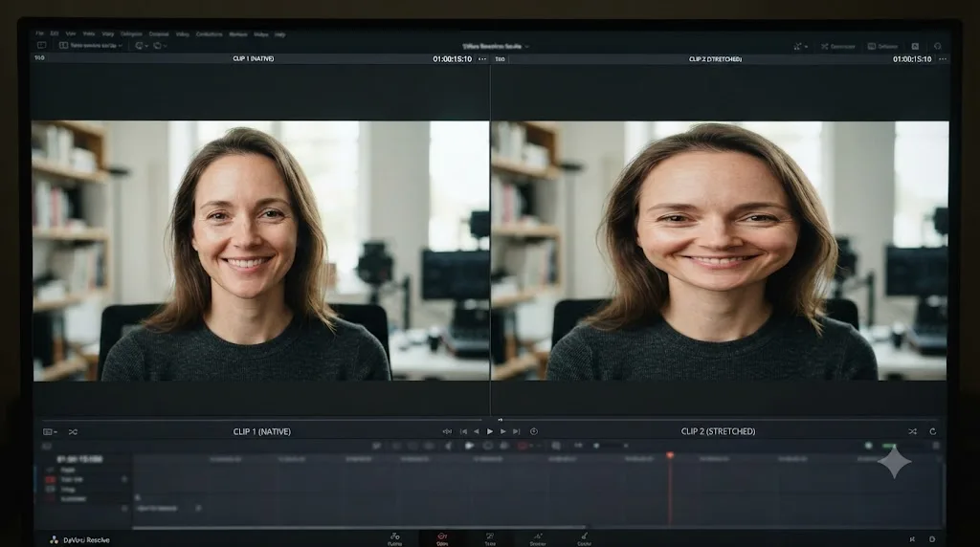
Task: Click the zoom-fit icon in timeline toolbar
Action: click(x=556, y=446)
